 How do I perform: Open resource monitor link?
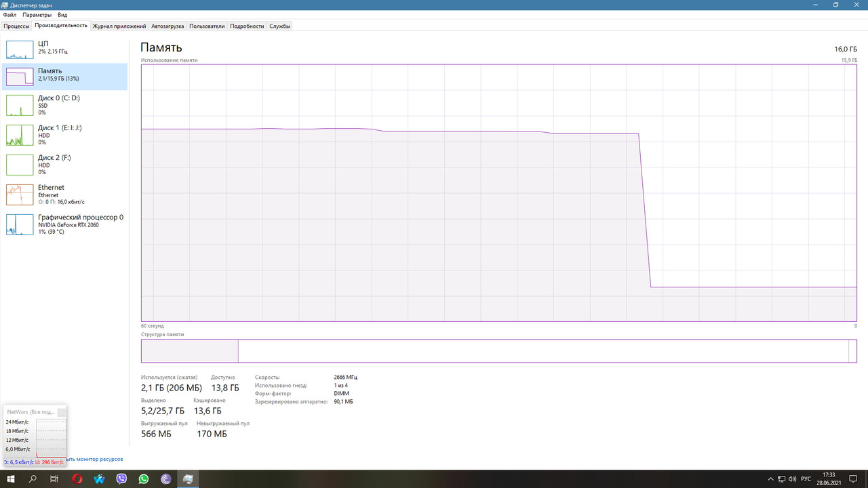(94, 460)
